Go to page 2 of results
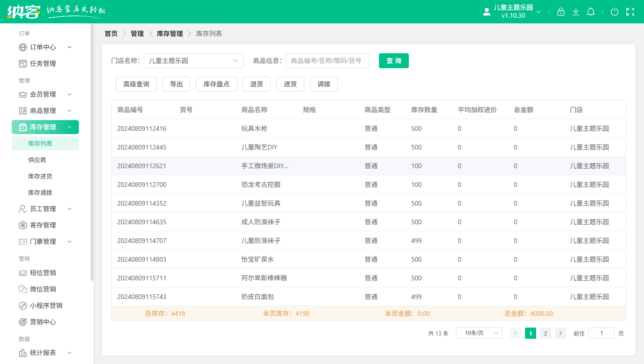The image size is (644, 364). tap(545, 333)
